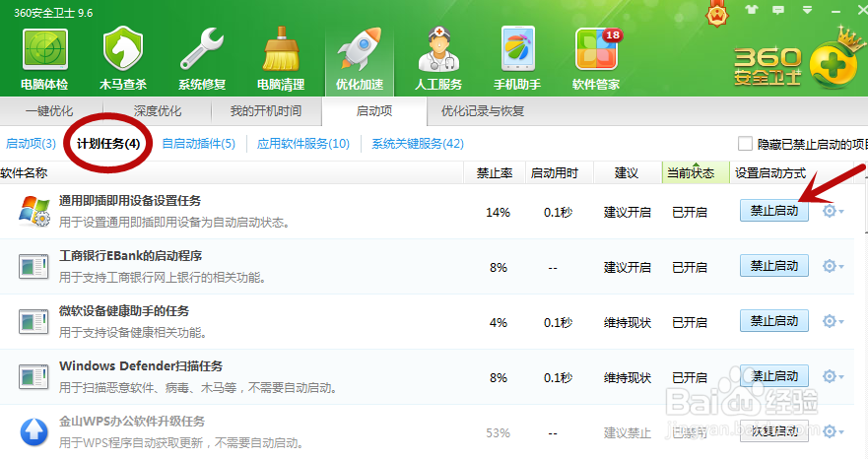Select 计划任务(4) sub-category

point(108,144)
